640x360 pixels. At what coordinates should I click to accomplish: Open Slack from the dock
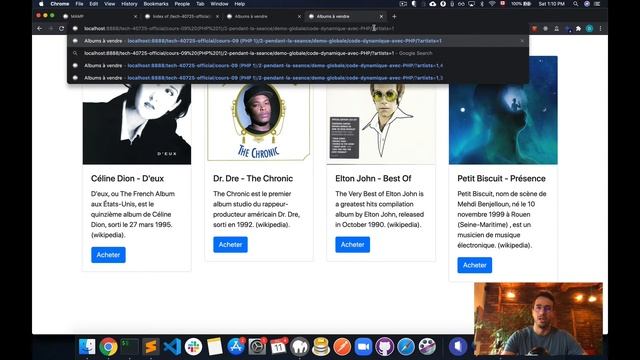[x=193, y=347]
